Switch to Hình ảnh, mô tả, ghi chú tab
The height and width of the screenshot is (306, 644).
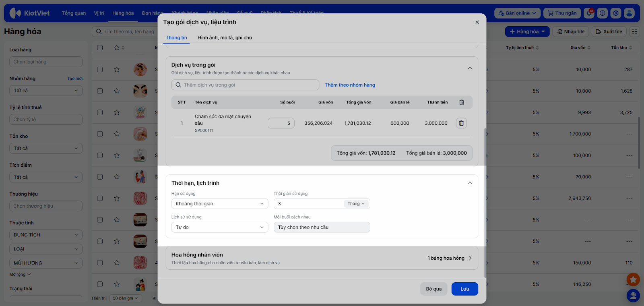225,37
